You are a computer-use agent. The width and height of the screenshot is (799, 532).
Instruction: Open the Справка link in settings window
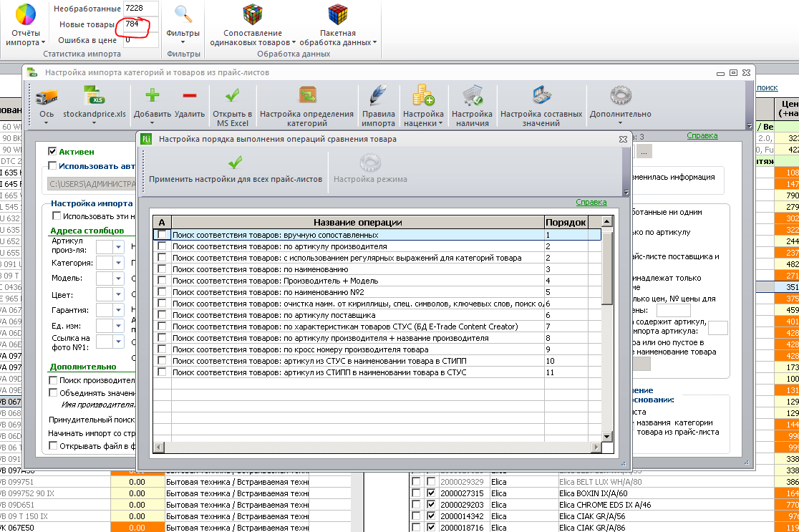click(x=702, y=135)
